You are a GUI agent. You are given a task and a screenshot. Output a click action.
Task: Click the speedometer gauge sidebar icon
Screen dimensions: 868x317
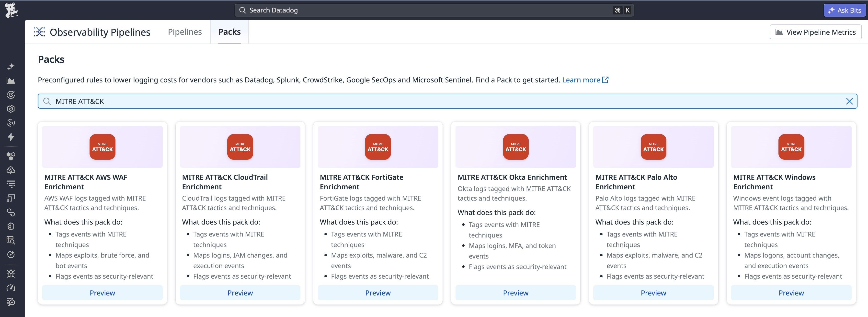coord(11,288)
